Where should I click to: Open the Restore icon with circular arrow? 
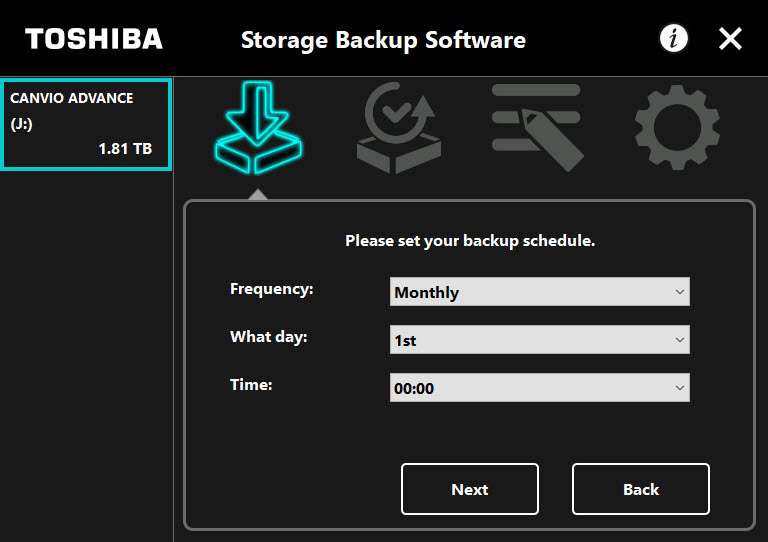pos(399,127)
